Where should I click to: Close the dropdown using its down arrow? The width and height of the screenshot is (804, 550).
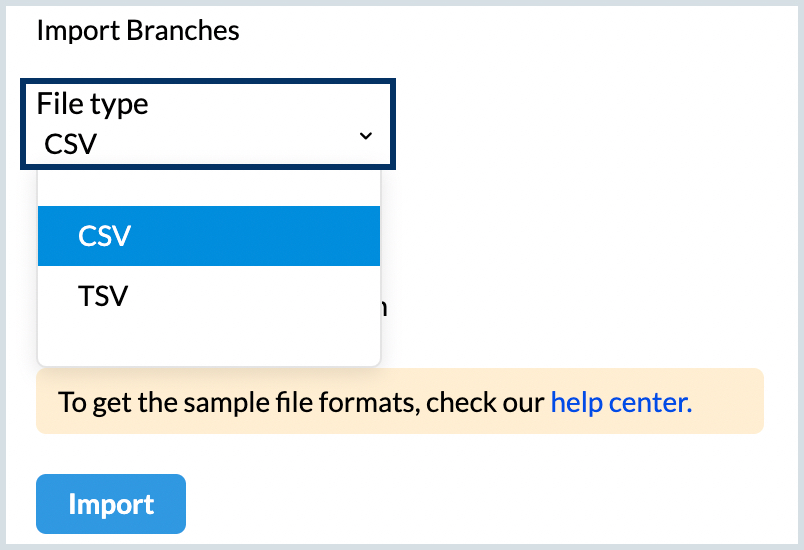click(x=366, y=136)
